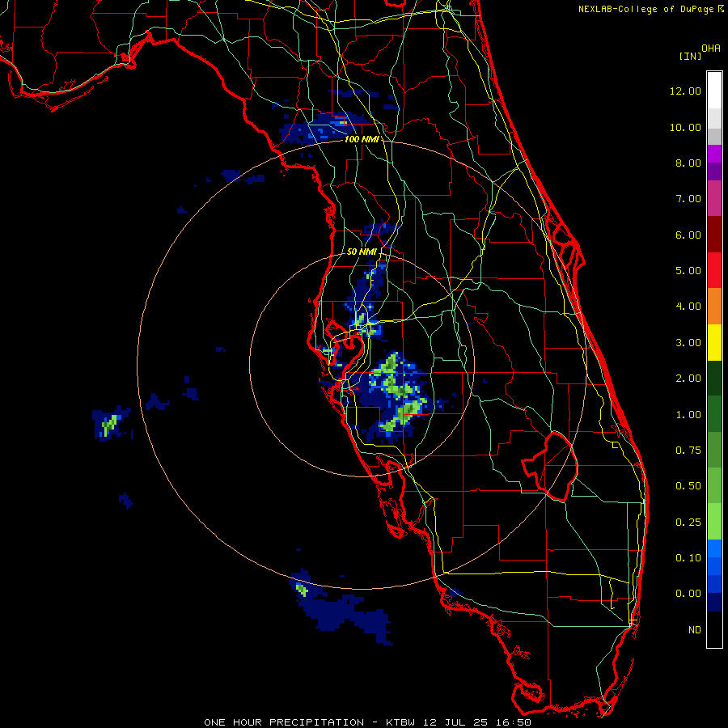The image size is (728, 728).
Task: Click the 100 NMI range ring label
Action: coord(362,139)
